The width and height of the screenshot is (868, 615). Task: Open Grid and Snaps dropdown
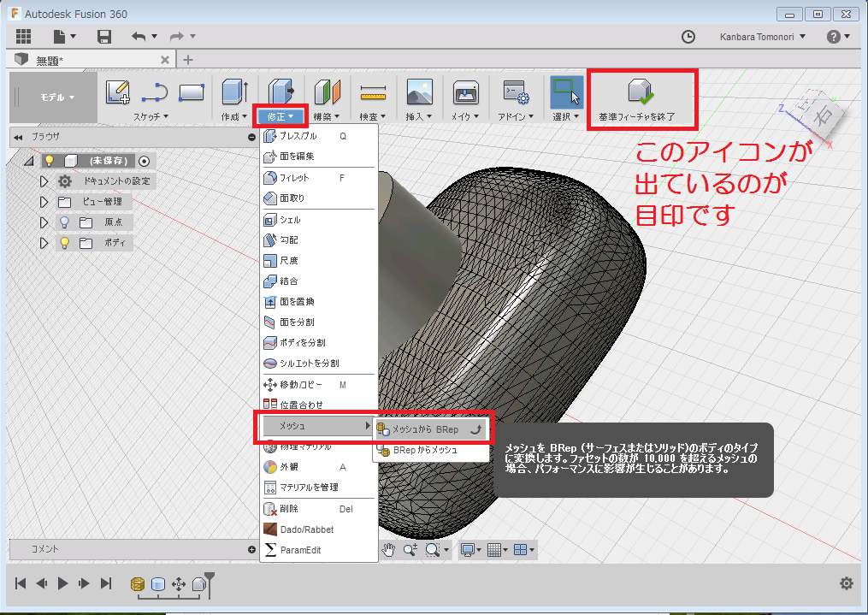497,550
